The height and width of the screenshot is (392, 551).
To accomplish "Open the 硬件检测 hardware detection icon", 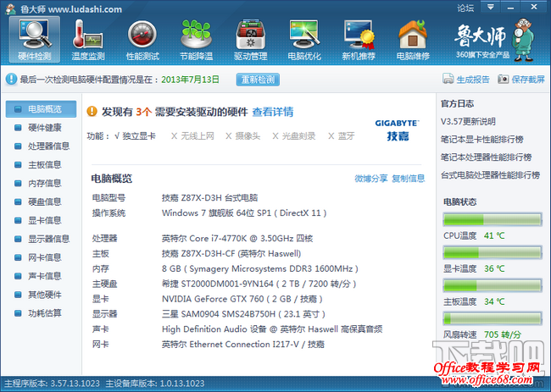I will 35,40.
